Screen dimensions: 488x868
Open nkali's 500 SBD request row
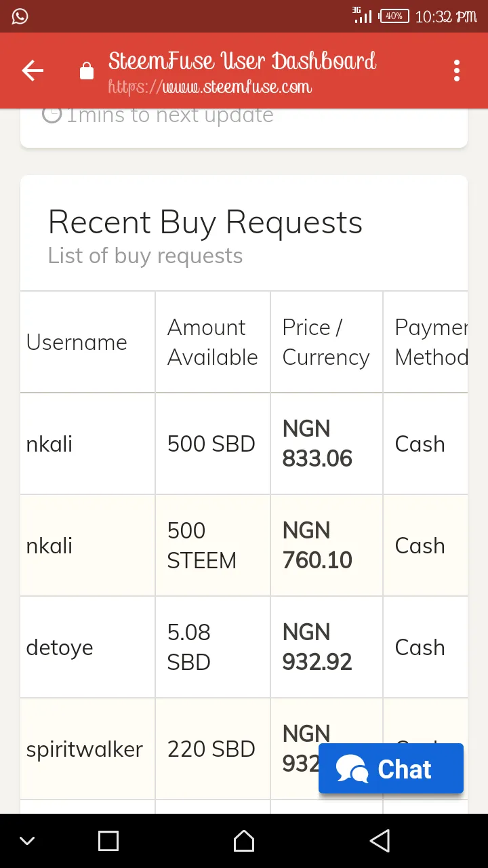click(x=244, y=443)
